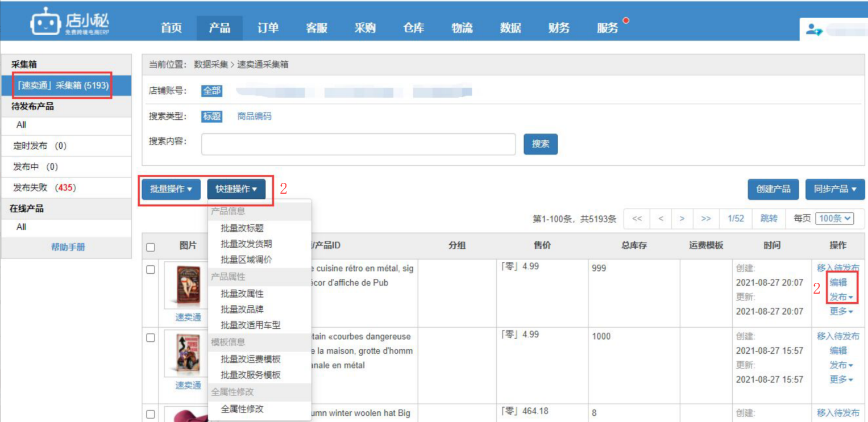Go to previous page with < button
Image resolution: width=868 pixels, height=422 pixels.
pyautogui.click(x=661, y=219)
